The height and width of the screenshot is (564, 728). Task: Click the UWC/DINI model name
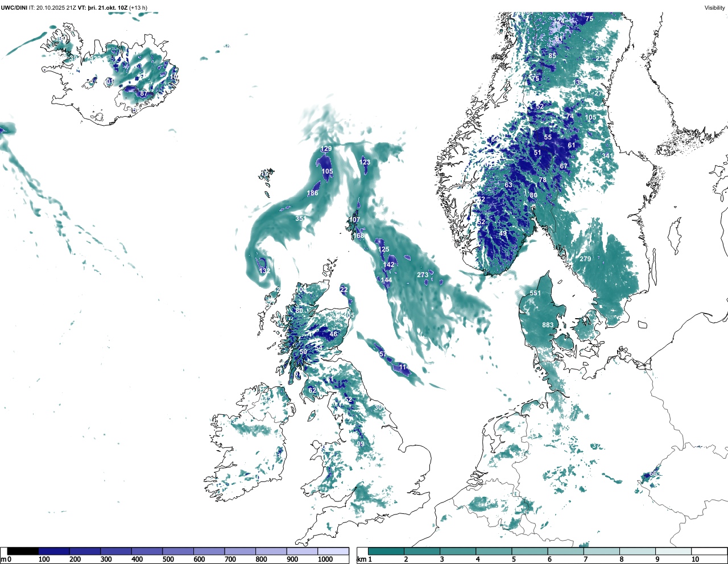click(14, 7)
